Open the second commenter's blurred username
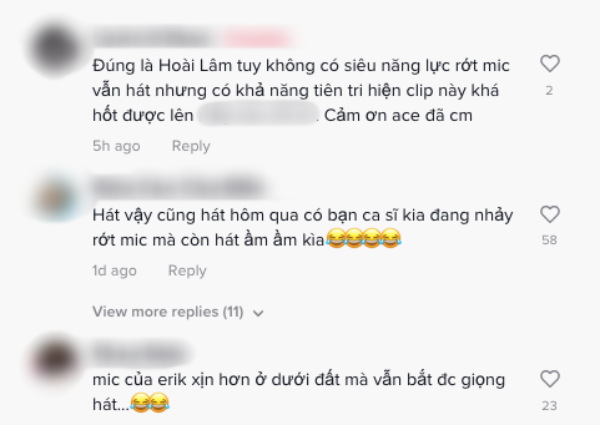This screenshot has width=600, height=425. pyautogui.click(x=179, y=188)
